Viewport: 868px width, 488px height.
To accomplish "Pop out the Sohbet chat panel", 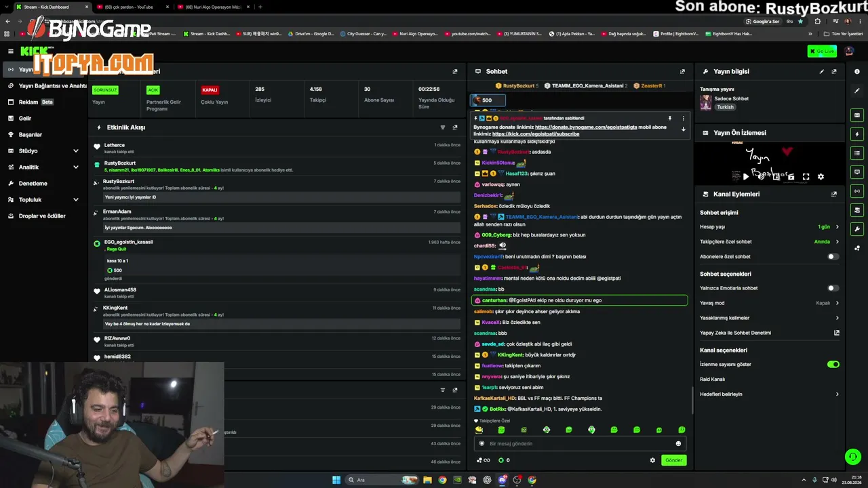I will [x=682, y=71].
